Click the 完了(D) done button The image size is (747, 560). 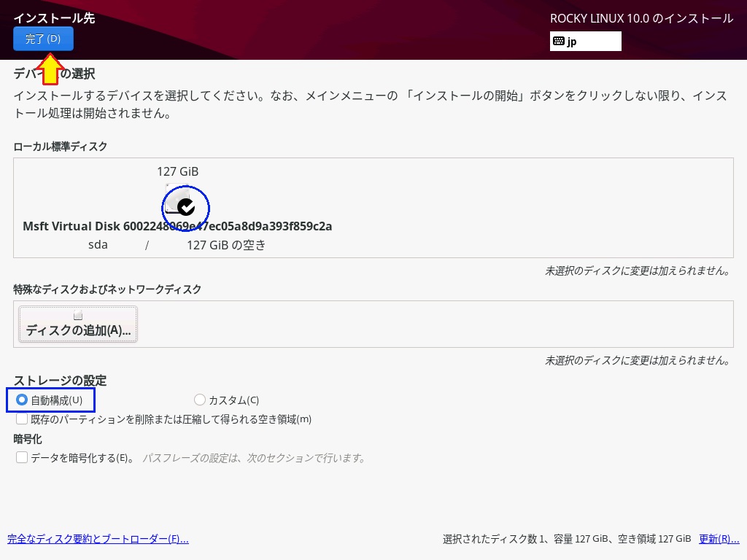[x=43, y=39]
